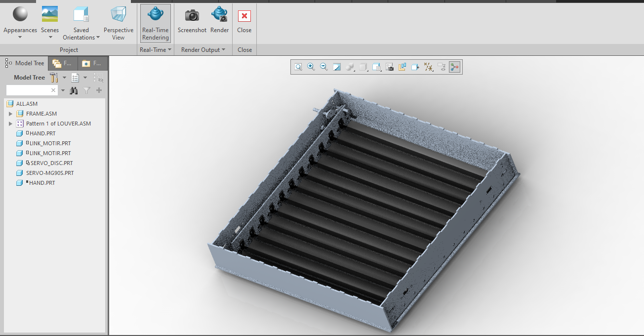Viewport: 644px width, 336px height.
Task: Open the Real-Time group dropdown
Action: [x=170, y=50]
